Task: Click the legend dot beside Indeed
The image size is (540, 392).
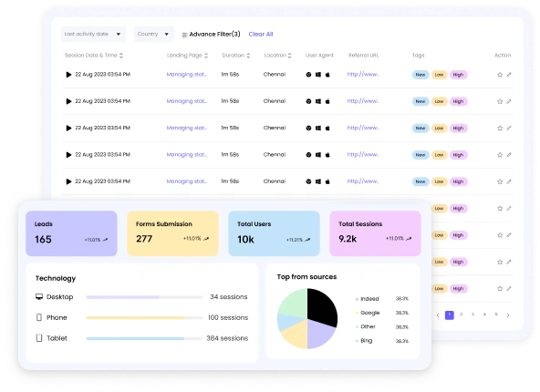Action: tap(357, 299)
